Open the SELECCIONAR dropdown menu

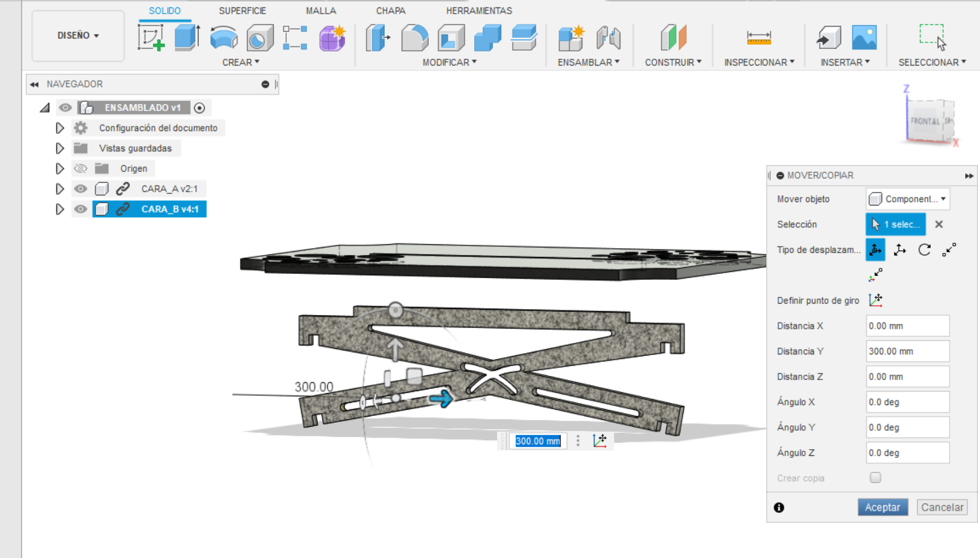tap(933, 62)
